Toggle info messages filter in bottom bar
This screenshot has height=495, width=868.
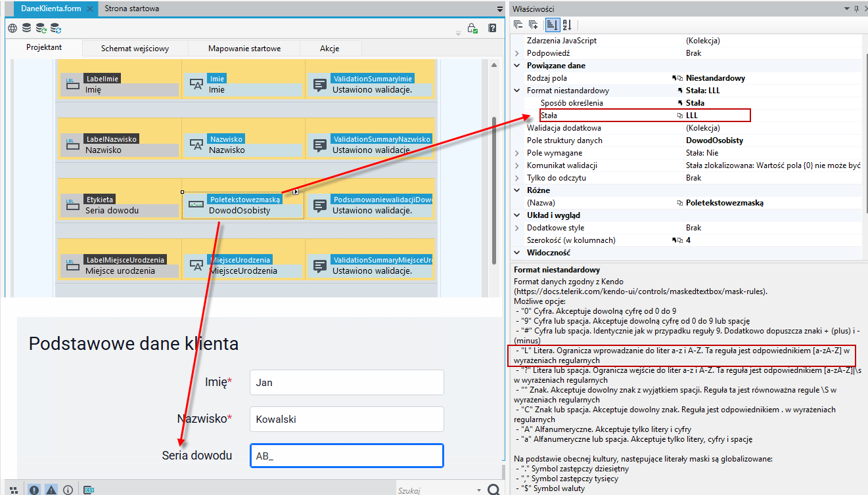click(68, 489)
